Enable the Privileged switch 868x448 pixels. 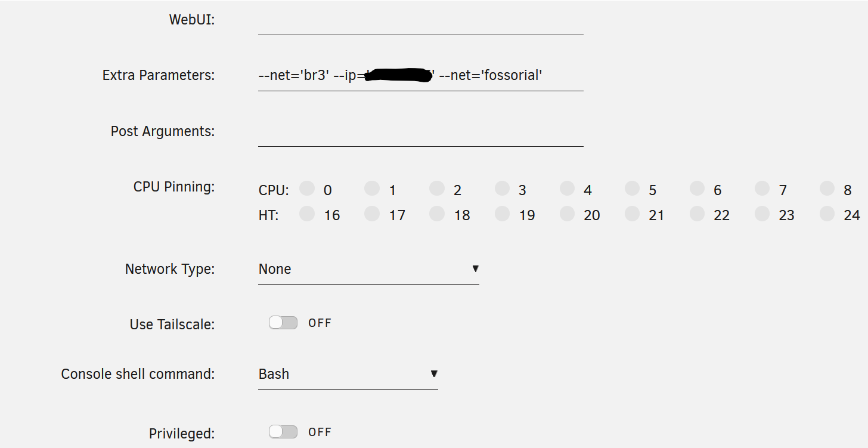pyautogui.click(x=283, y=432)
